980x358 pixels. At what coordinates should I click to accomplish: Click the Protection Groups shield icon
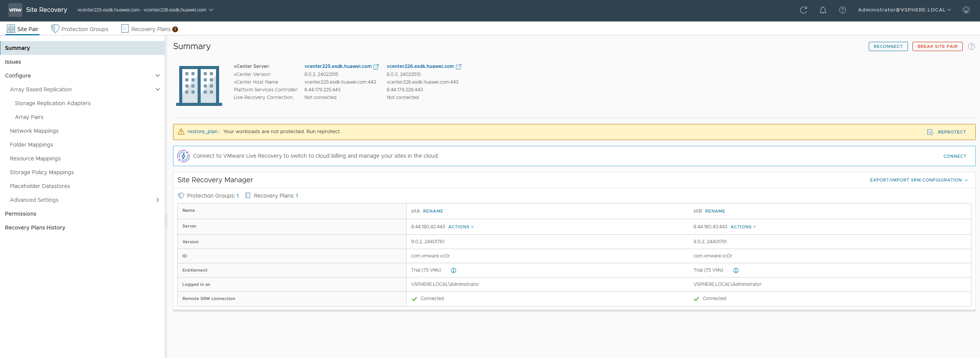55,29
